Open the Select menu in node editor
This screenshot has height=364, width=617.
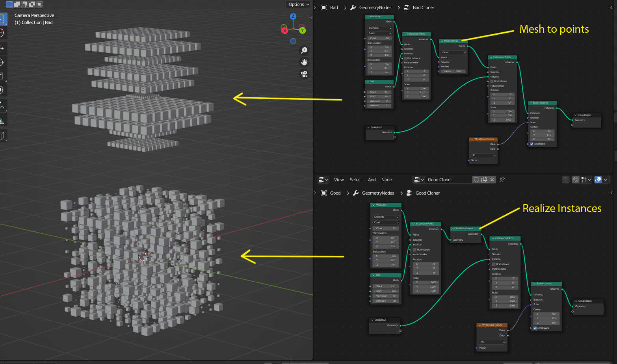(356, 180)
